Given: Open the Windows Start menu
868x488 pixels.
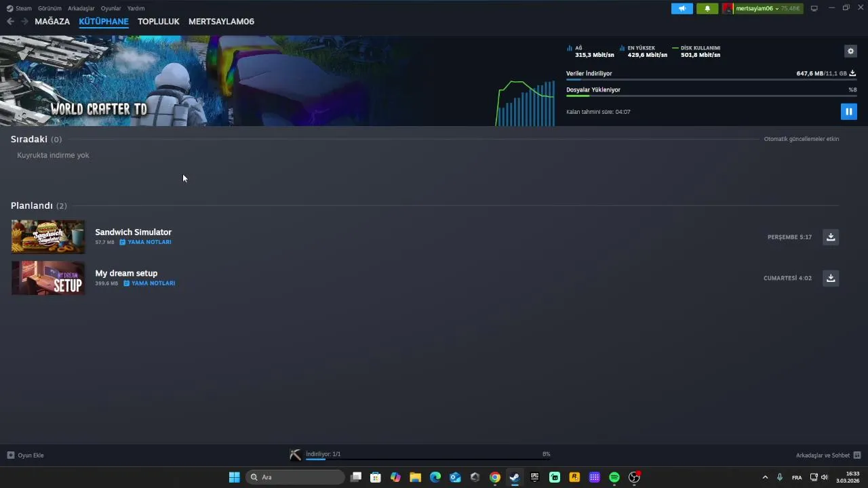Looking at the screenshot, I should 234,477.
